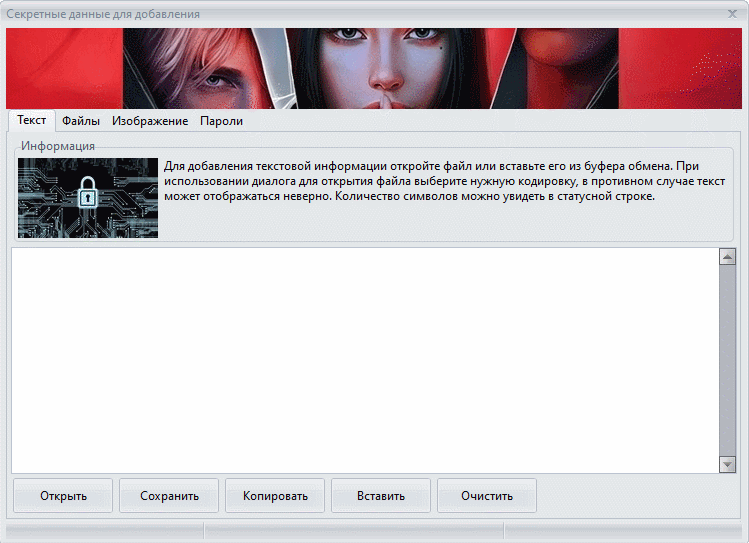Click the scrollbar up arrow
749x543 pixels.
727,257
